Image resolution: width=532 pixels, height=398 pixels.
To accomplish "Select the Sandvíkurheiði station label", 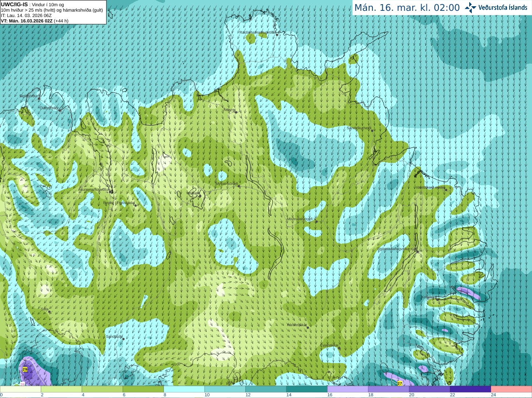I will (x=359, y=128).
